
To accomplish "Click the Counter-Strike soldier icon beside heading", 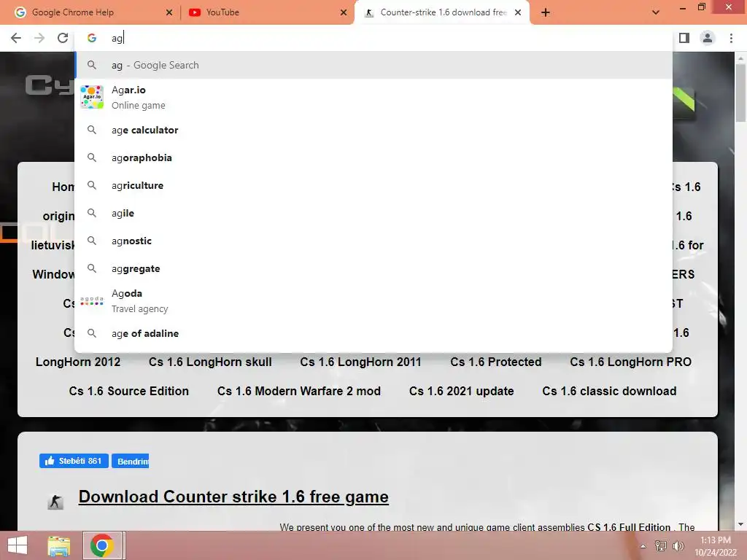I will (55, 502).
